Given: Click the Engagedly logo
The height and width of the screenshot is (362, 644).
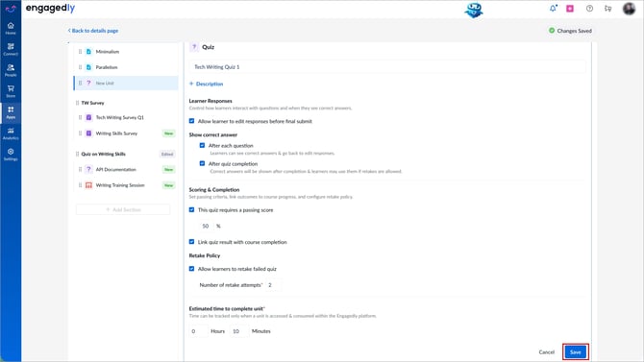Looking at the screenshot, I should pyautogui.click(x=50, y=9).
